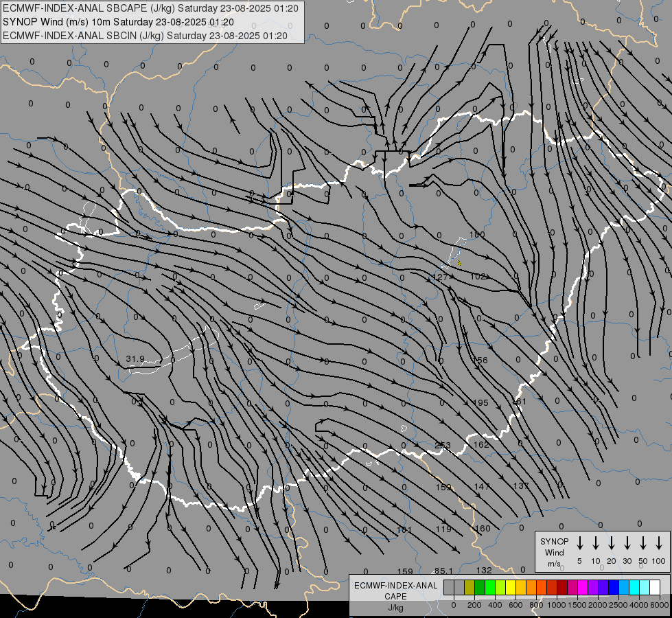Pick the olive swatch in CAPE legend

click(470, 587)
